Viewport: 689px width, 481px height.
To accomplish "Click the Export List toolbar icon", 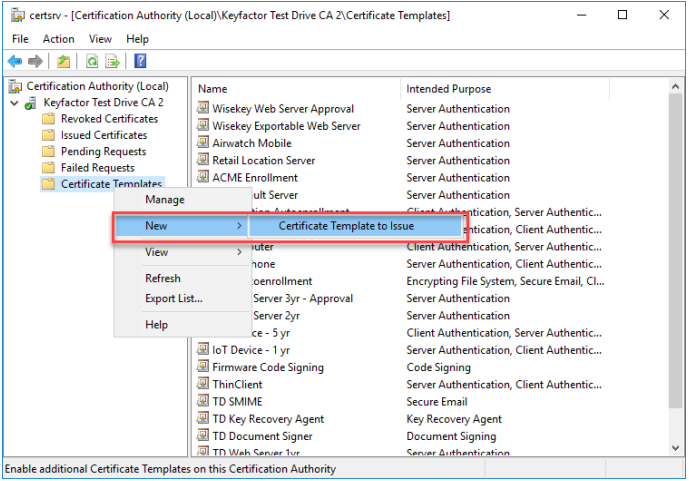I will coord(112,61).
